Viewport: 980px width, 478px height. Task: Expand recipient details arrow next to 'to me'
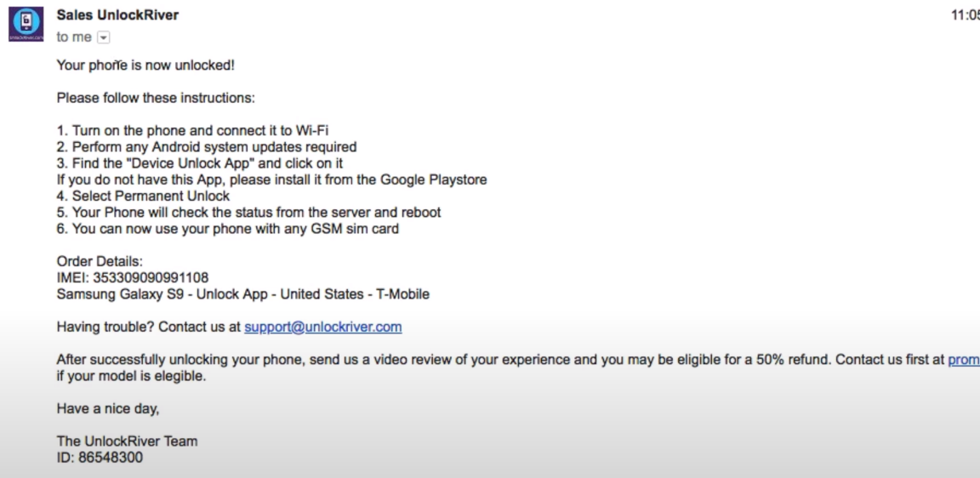tap(104, 37)
